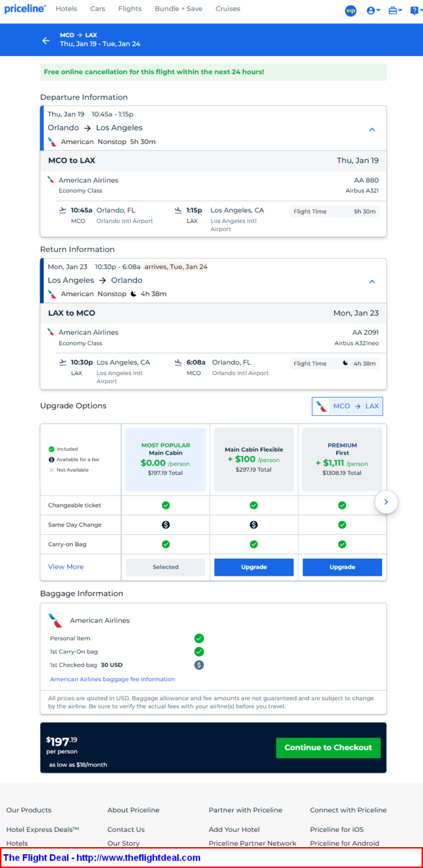Image resolution: width=423 pixels, height=868 pixels.
Task: Click the $297.19 Total text
Action: 254,470
